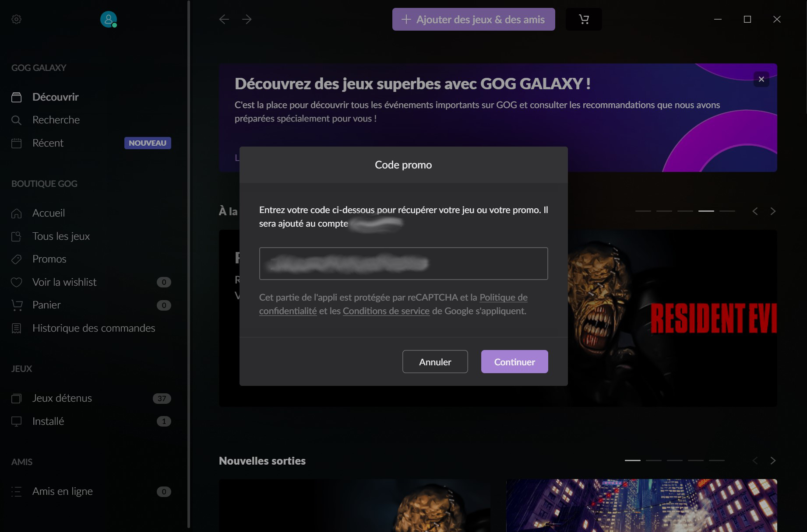Open the user profile avatar
Screen dimensions: 807x532
[x=109, y=19]
